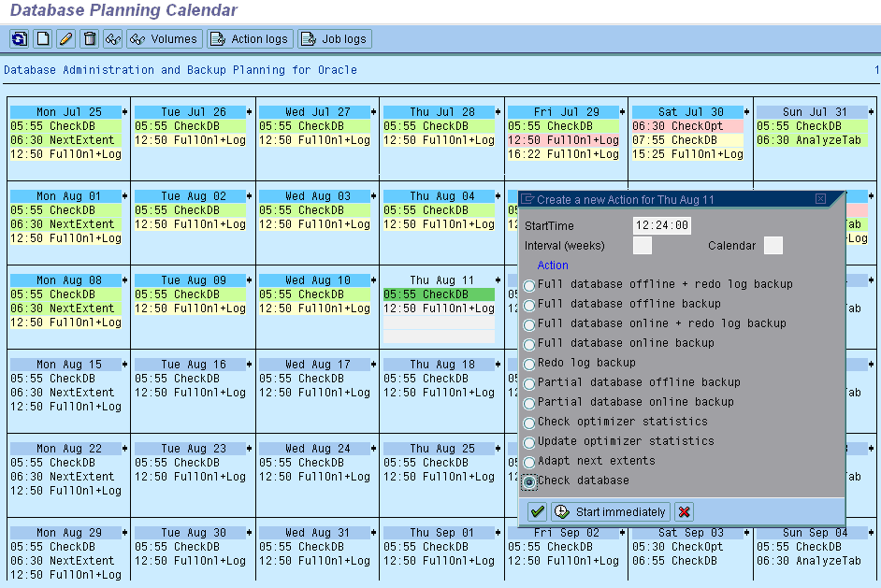Viewport: 881px width, 588px height.
Task: Click the Create new action page icon
Action: point(43,38)
